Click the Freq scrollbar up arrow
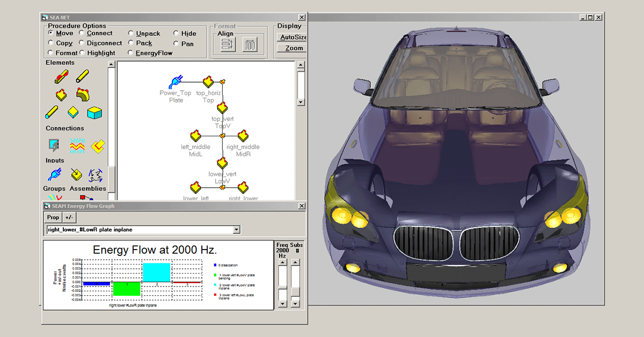Screen dimensions: 644x337 282,262
